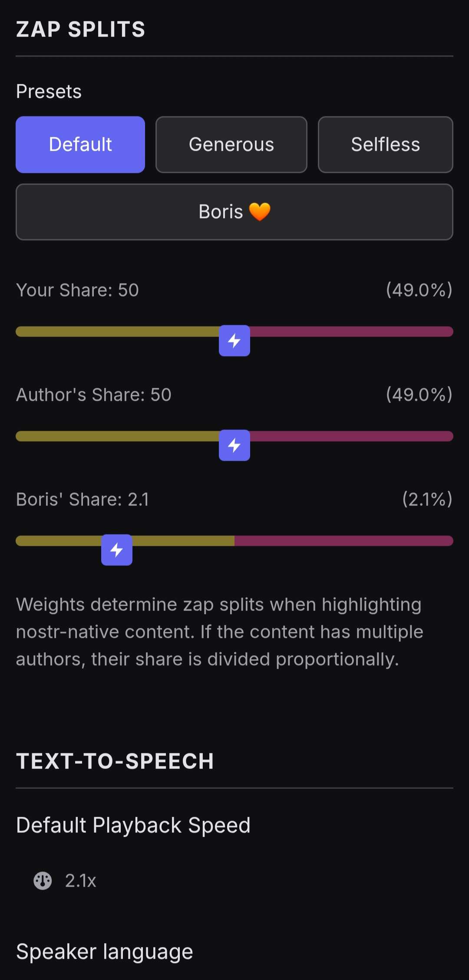Click the Your Share 49.0% percentage
This screenshot has height=980, width=469.
[x=419, y=290]
